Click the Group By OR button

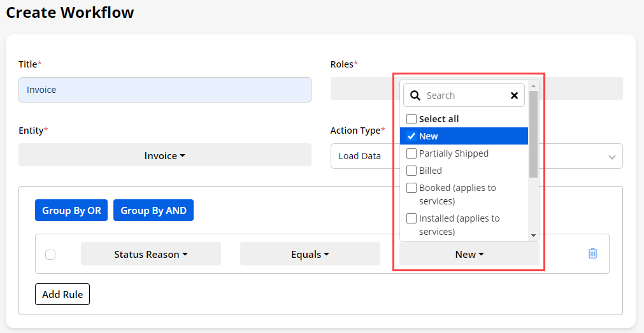[x=71, y=211]
